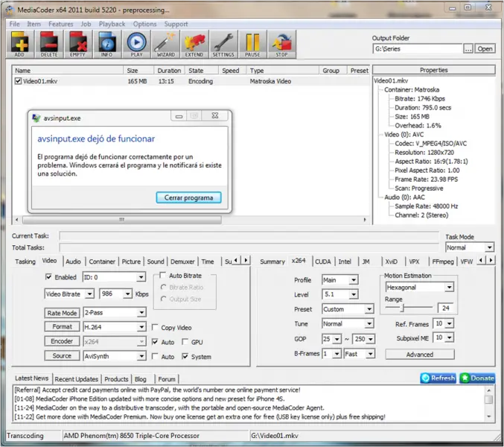The height and width of the screenshot is (447, 504).
Task: Click the PLAY toolbar icon
Action: point(136,44)
